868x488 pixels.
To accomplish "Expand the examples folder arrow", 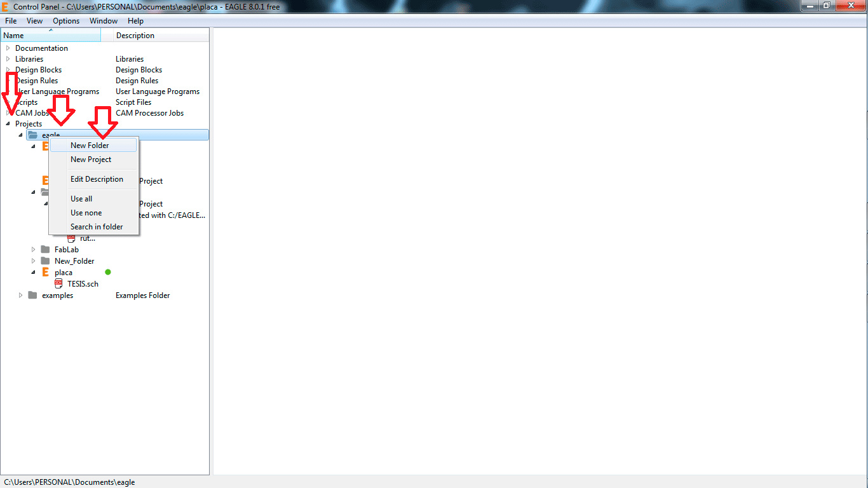I will (x=20, y=295).
